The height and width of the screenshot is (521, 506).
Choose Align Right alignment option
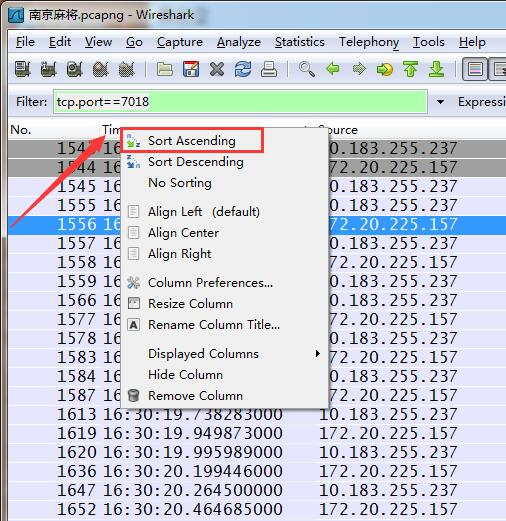179,254
